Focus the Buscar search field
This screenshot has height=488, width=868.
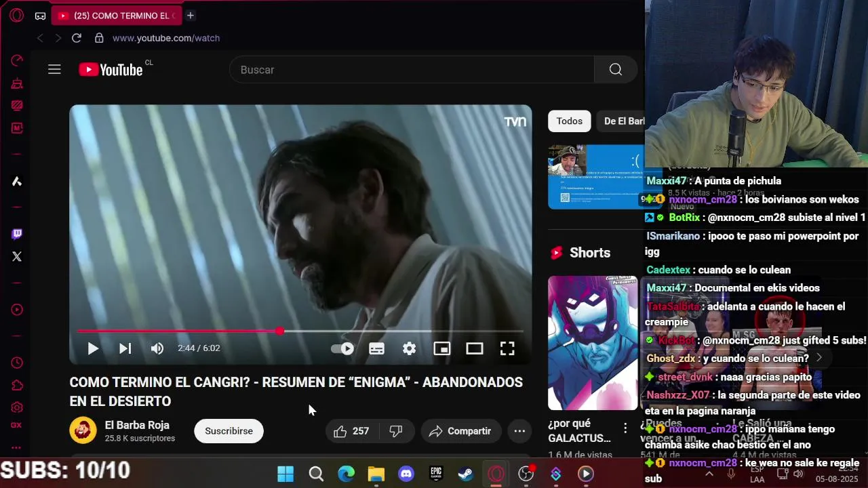click(412, 69)
